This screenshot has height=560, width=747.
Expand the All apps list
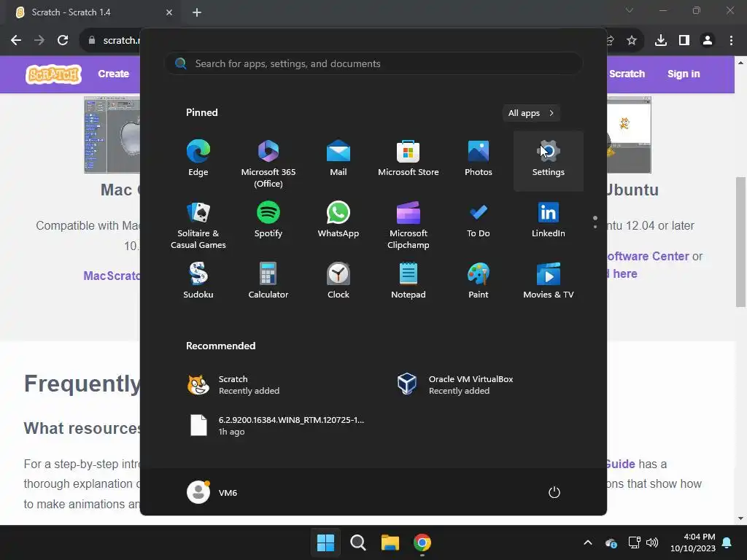(531, 113)
